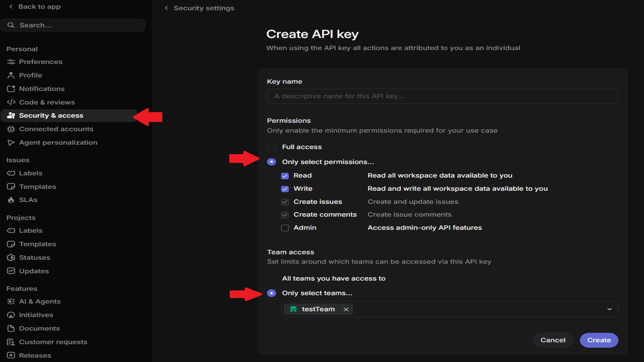
Task: Click the Initiatives icon
Action: point(11,315)
